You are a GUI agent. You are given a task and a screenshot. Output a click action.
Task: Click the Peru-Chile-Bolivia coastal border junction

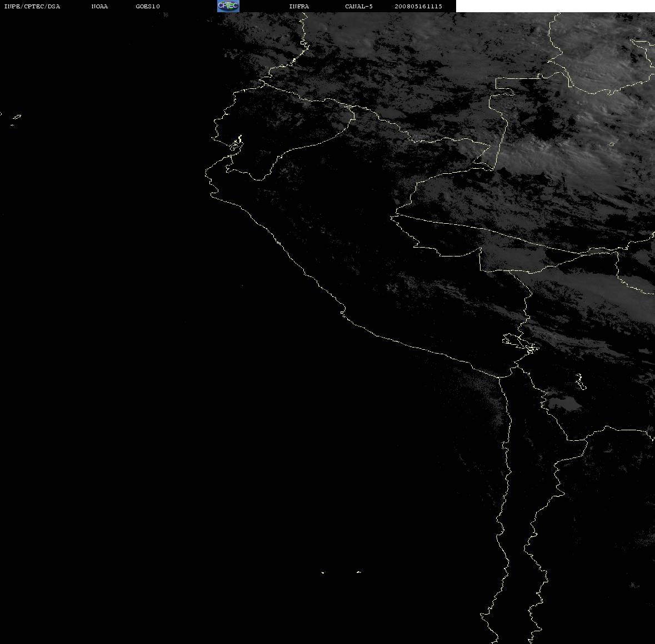pyautogui.click(x=499, y=378)
